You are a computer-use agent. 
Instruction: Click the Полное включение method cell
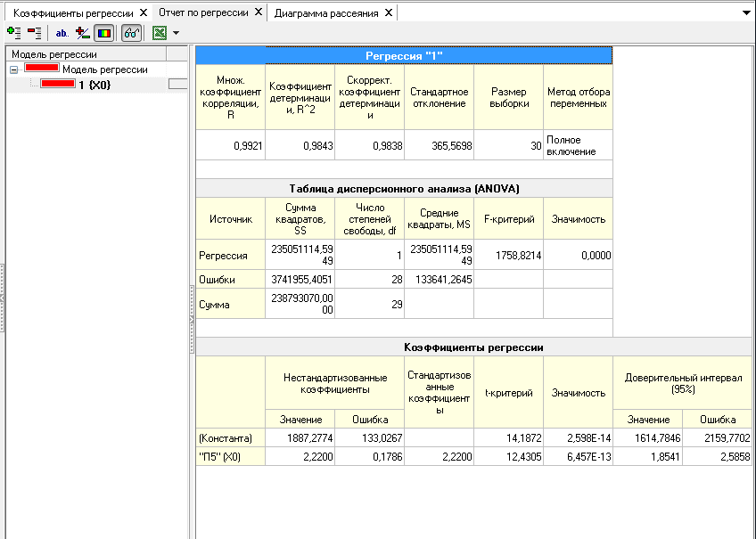(578, 145)
